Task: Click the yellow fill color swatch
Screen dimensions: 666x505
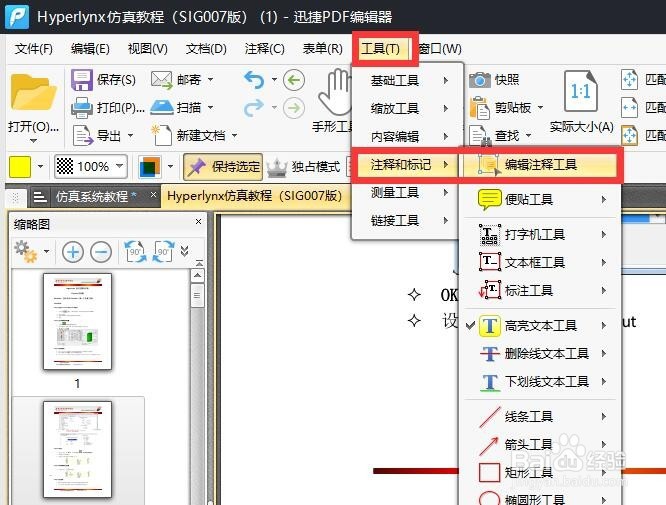Action: coord(20,166)
